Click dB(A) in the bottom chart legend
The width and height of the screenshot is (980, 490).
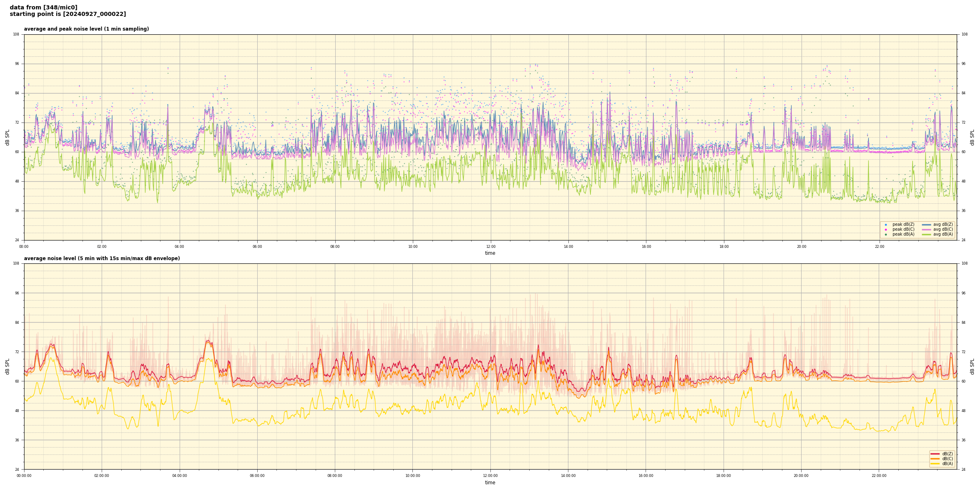pos(947,463)
